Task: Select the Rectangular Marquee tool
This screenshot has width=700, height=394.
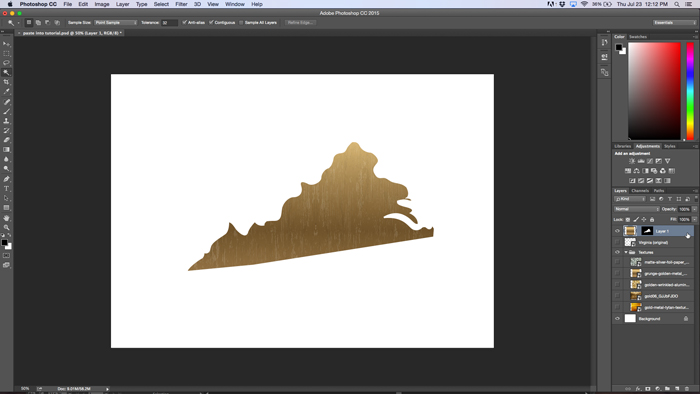Action: (x=6, y=53)
